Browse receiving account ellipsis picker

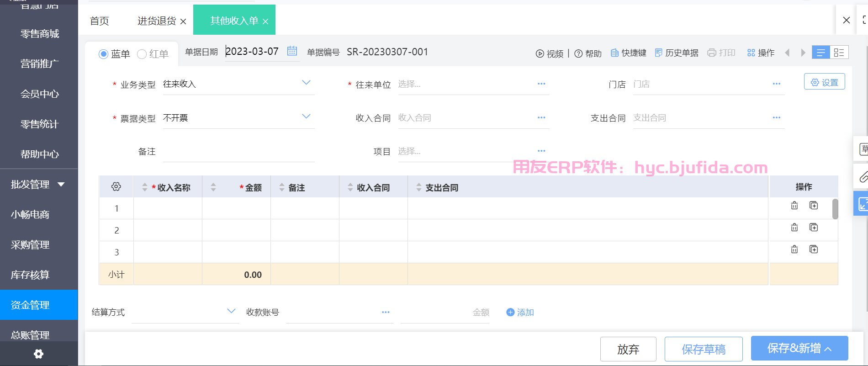(x=386, y=313)
